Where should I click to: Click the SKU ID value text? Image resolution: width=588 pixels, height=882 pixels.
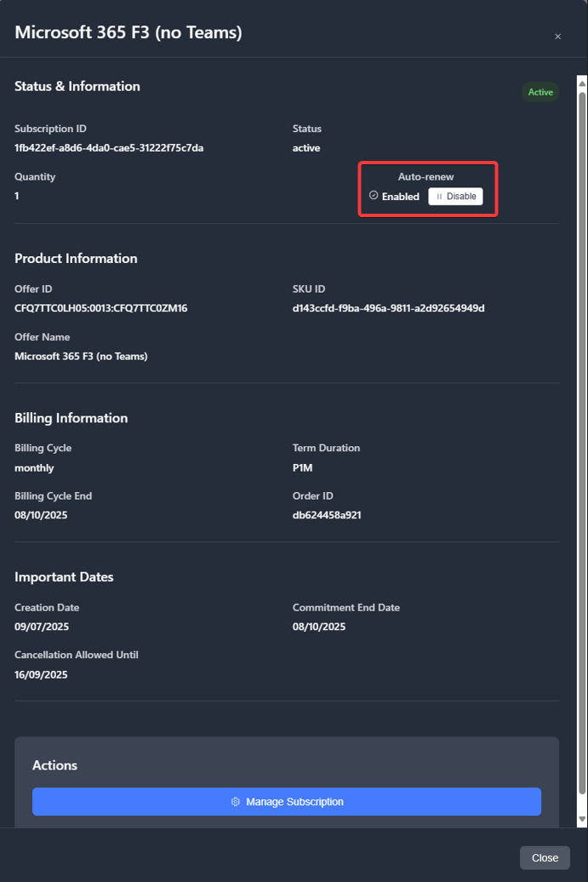click(x=388, y=308)
